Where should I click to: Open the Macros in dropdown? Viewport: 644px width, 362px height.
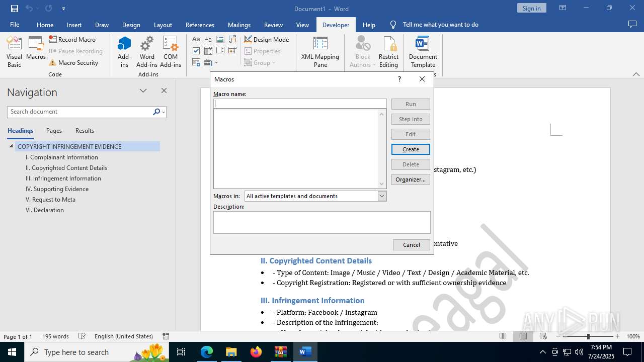(382, 196)
